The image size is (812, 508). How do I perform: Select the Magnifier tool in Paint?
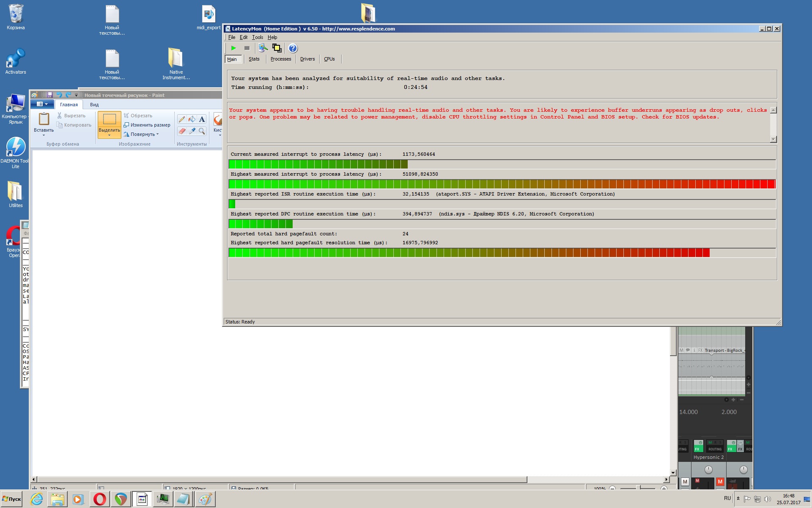202,131
